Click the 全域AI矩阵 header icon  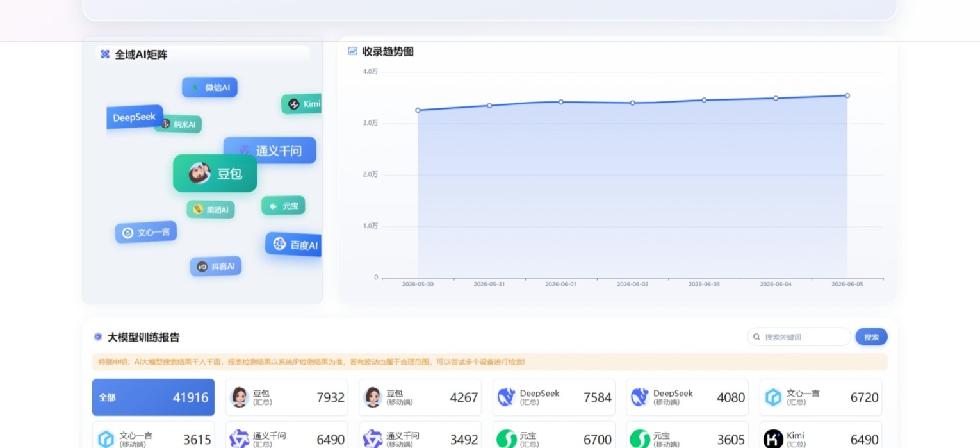[105, 54]
